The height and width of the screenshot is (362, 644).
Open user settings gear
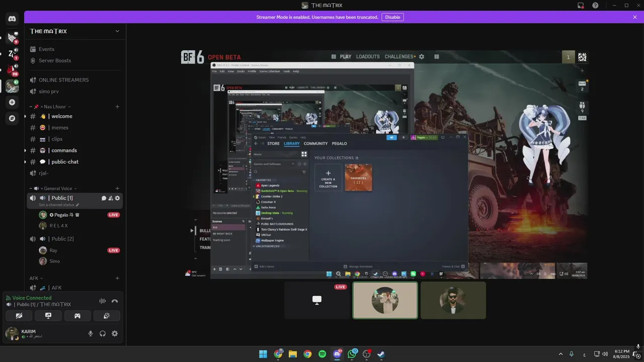click(x=115, y=333)
